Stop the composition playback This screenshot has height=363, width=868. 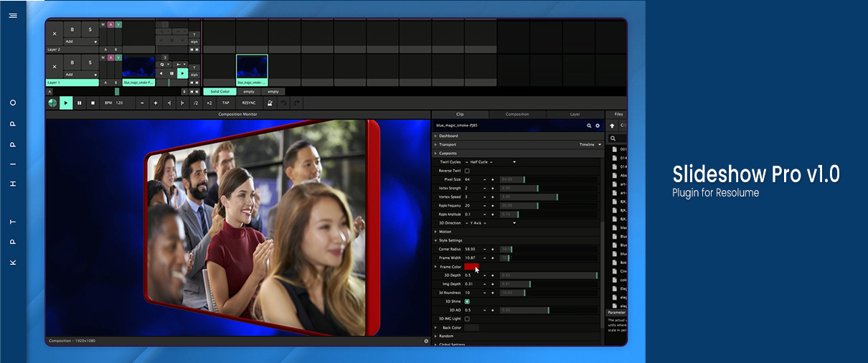[93, 103]
